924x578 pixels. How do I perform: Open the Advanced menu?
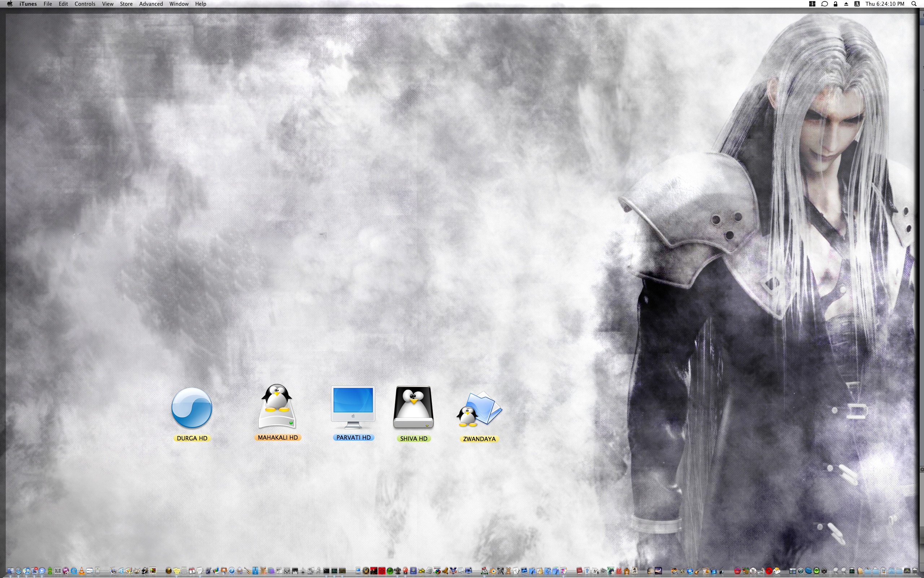(151, 4)
